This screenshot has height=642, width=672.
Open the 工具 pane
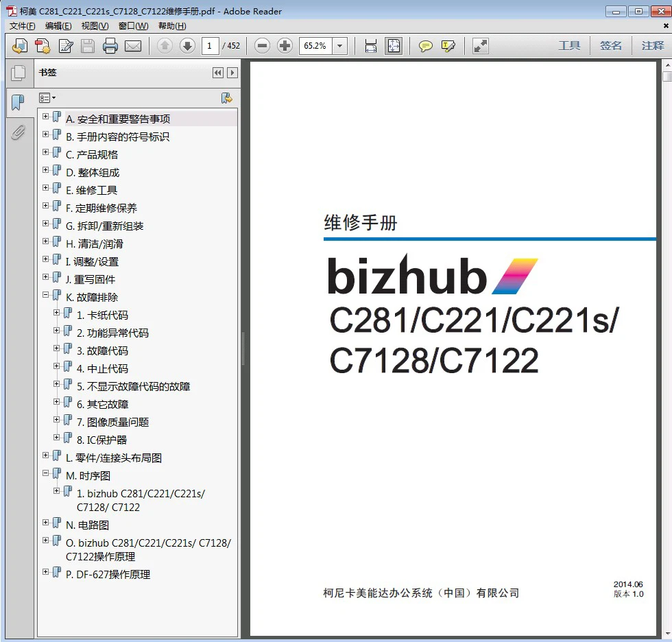tap(568, 45)
